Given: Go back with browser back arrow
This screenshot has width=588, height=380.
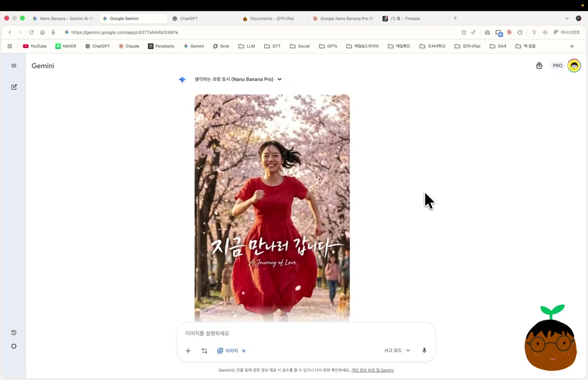Looking at the screenshot, I should pyautogui.click(x=10, y=32).
